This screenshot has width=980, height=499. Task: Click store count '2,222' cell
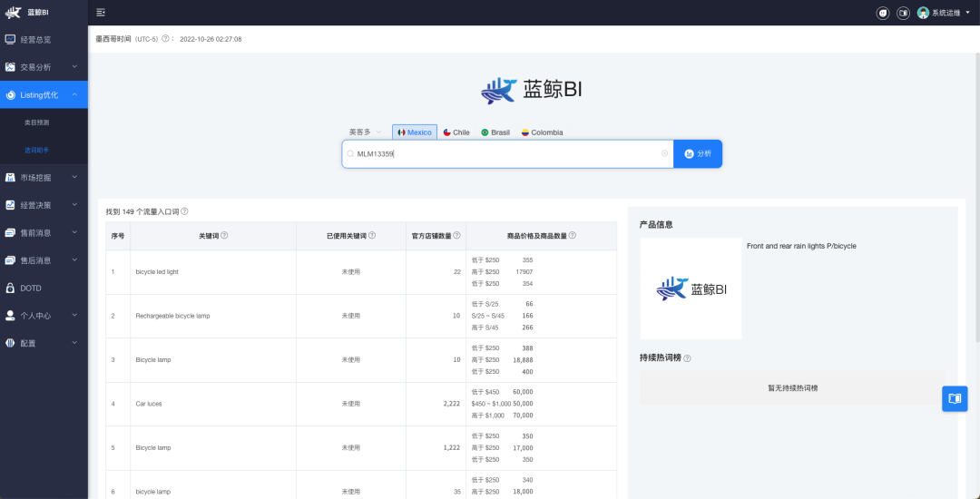(x=451, y=404)
